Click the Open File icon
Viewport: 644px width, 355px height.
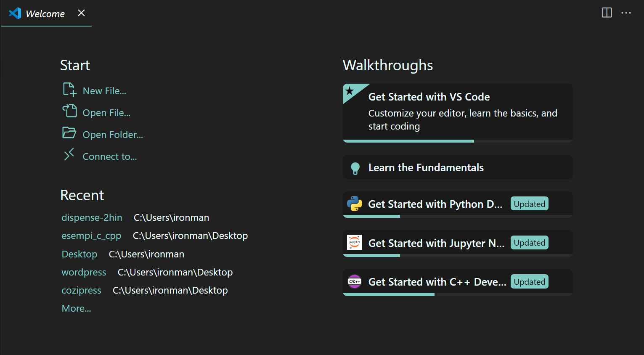pyautogui.click(x=69, y=111)
